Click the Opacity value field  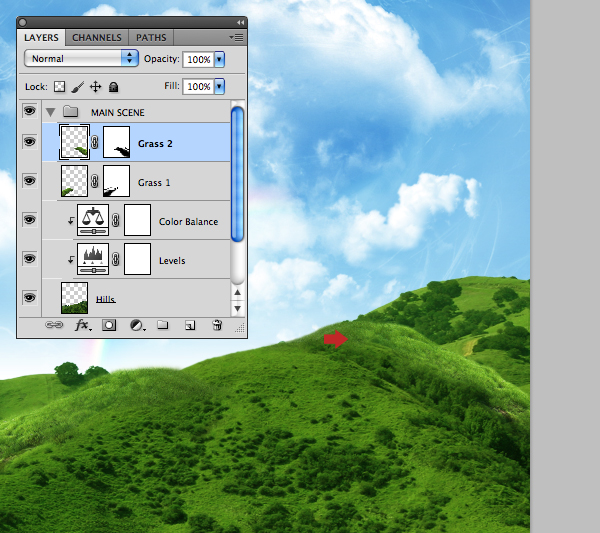point(199,60)
